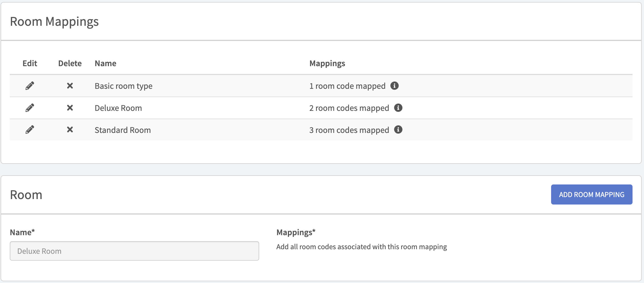Click the '3 room codes mapped' text
The width and height of the screenshot is (644, 283).
pyautogui.click(x=349, y=130)
